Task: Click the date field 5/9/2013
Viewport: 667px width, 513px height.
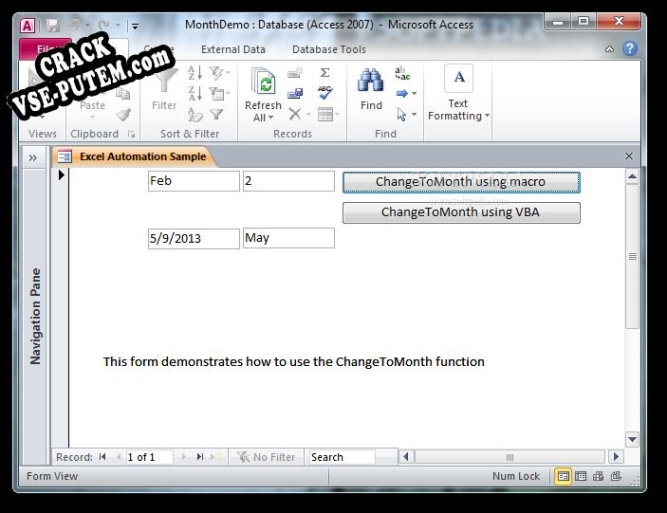Action: [x=194, y=239]
